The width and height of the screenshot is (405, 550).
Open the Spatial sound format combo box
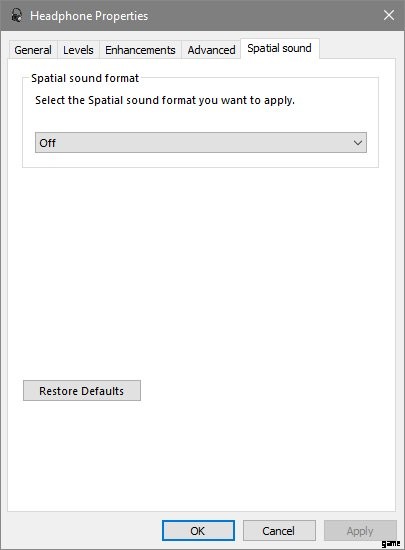(x=201, y=142)
